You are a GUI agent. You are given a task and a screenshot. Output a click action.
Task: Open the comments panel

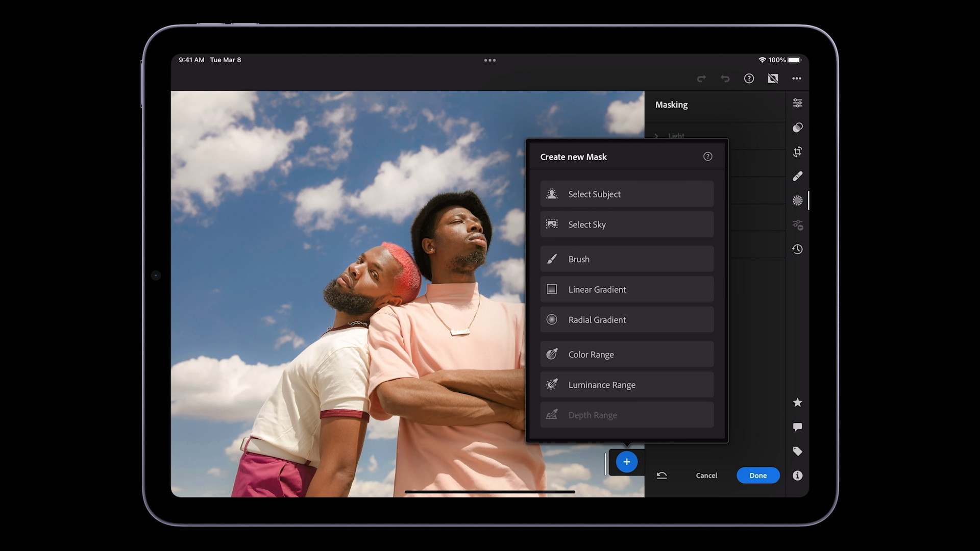pos(798,427)
